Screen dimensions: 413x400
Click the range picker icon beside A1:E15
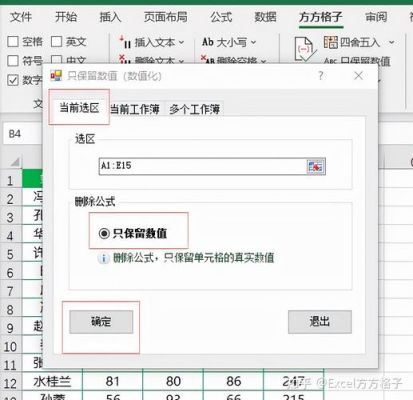(316, 166)
